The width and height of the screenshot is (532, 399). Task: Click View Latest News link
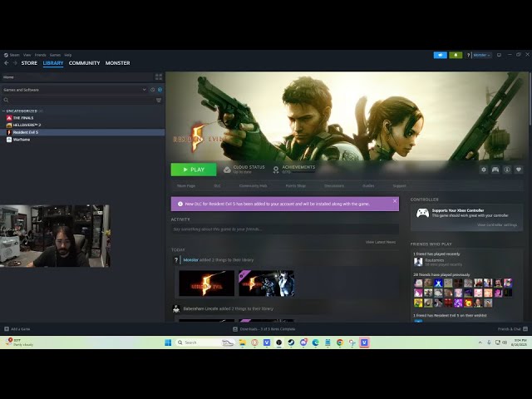(381, 242)
